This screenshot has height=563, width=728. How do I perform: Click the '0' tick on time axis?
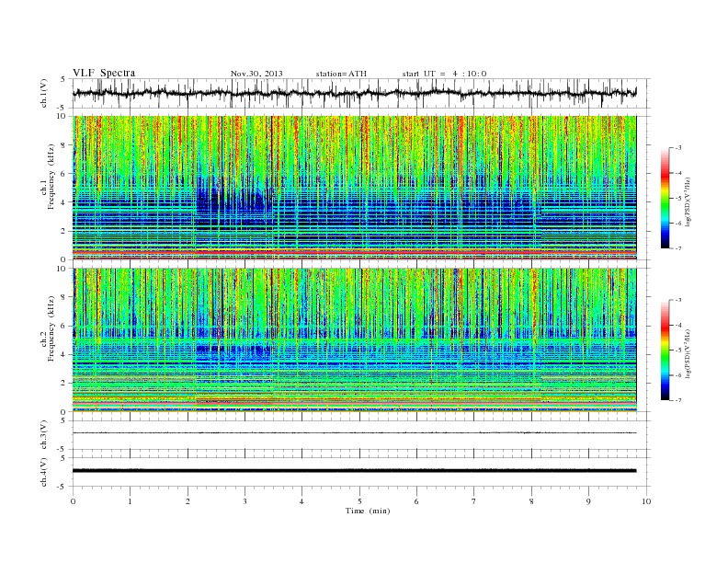point(73,501)
